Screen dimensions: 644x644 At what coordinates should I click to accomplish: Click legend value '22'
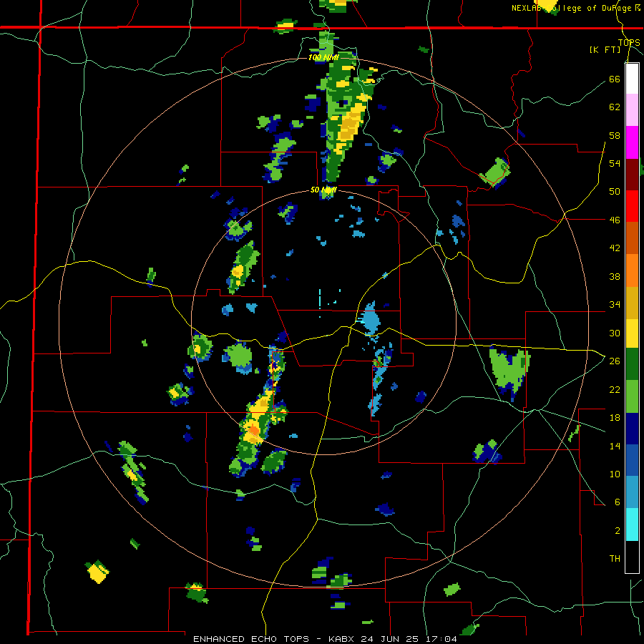pyautogui.click(x=615, y=389)
